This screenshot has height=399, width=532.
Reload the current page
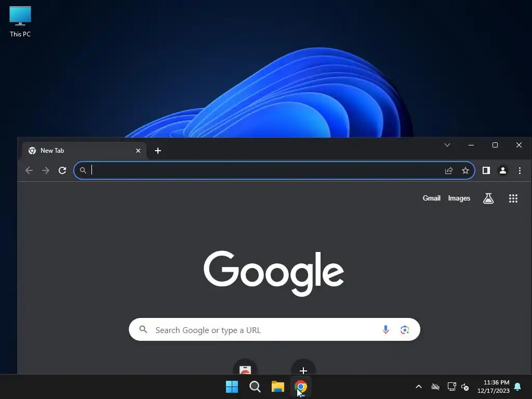pos(62,170)
